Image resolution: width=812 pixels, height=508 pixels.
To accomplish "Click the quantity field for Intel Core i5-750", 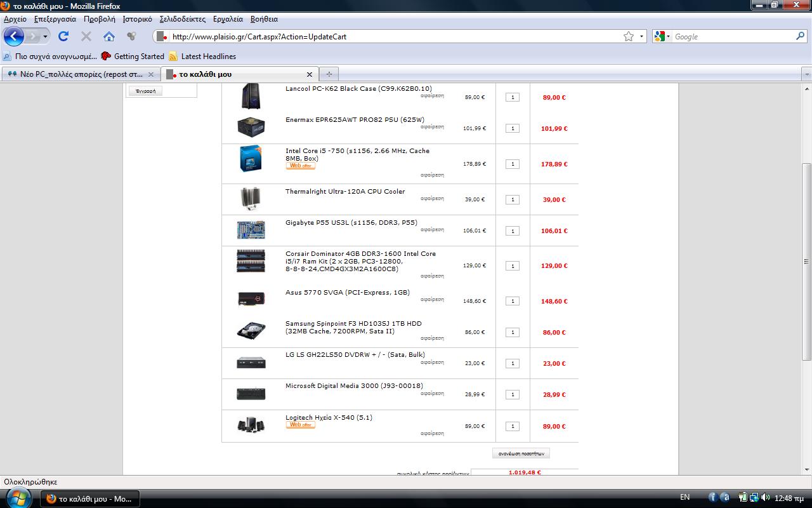I will 513,164.
